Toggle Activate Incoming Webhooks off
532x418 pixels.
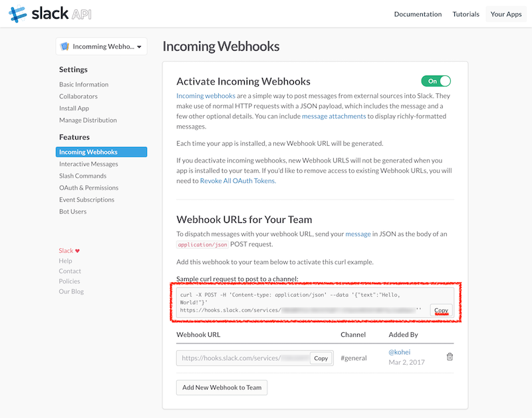(x=436, y=81)
